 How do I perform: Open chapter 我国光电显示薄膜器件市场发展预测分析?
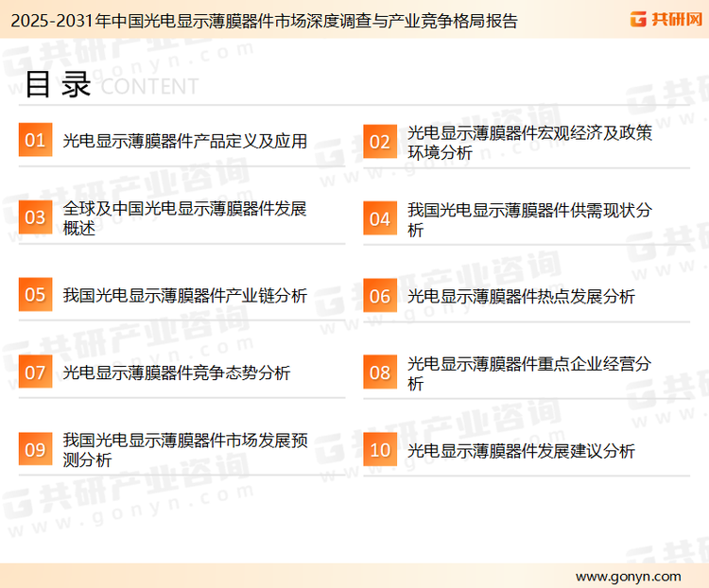tap(185, 450)
